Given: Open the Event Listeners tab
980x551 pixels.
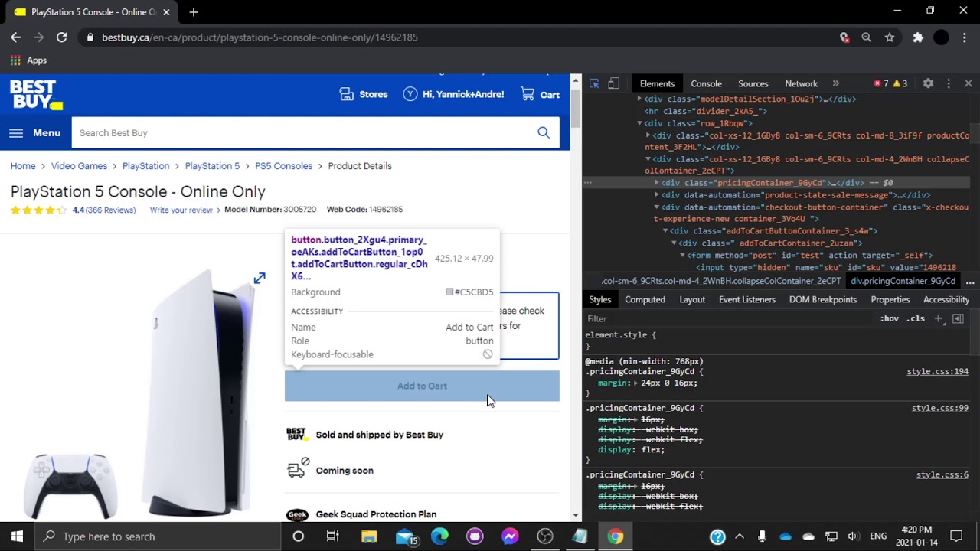Looking at the screenshot, I should point(746,299).
